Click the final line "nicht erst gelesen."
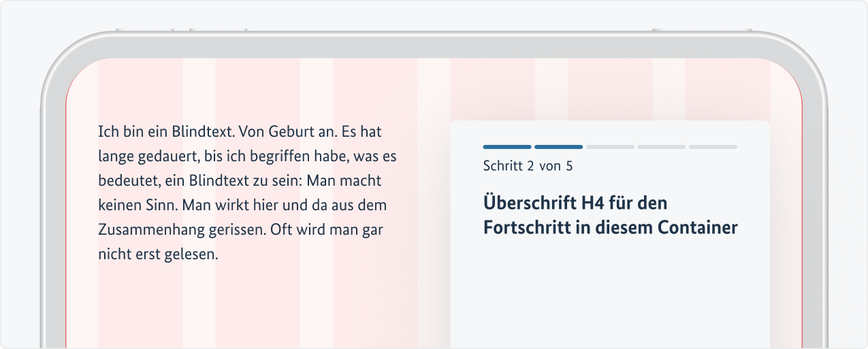 point(158,255)
